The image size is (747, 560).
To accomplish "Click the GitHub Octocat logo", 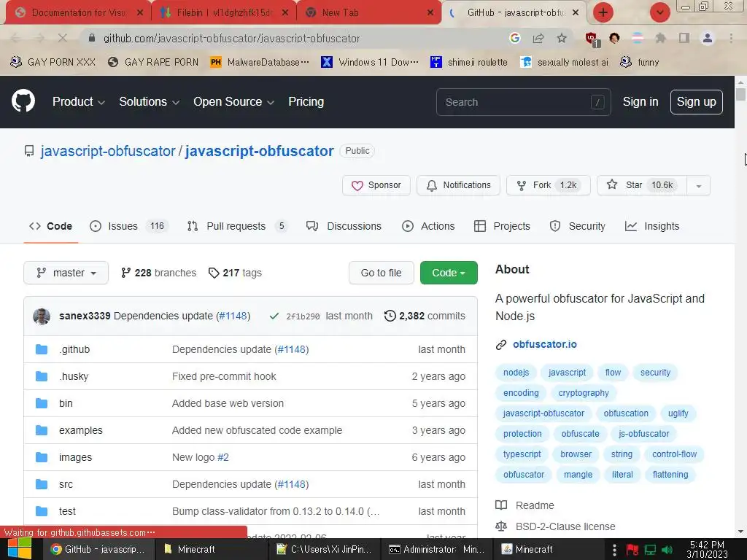I will tap(23, 101).
